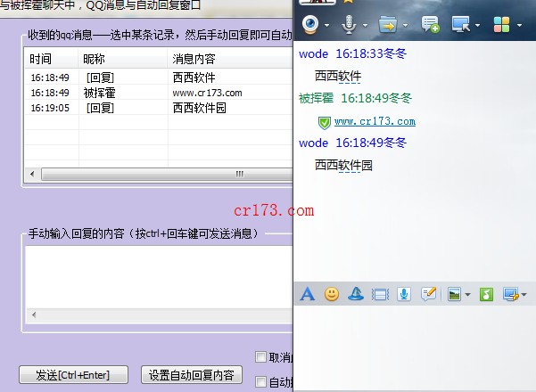This screenshot has height=392, width=536.
Task: Click 昵称 column header
Action: click(x=123, y=59)
